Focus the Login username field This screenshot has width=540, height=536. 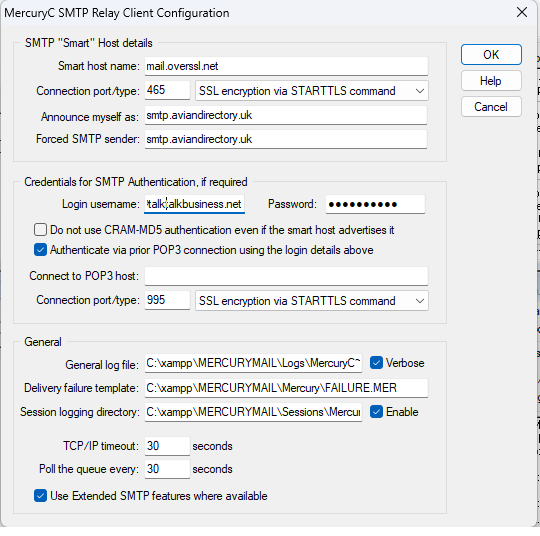tap(194, 204)
